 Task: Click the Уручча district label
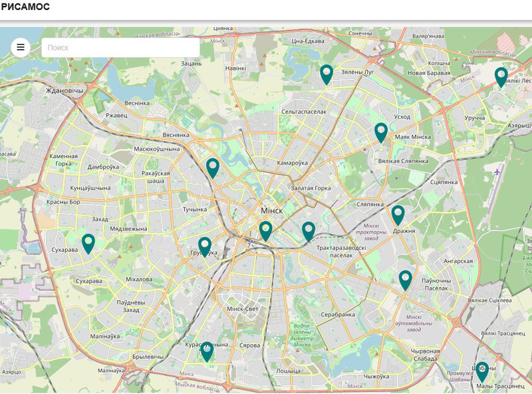474,118
